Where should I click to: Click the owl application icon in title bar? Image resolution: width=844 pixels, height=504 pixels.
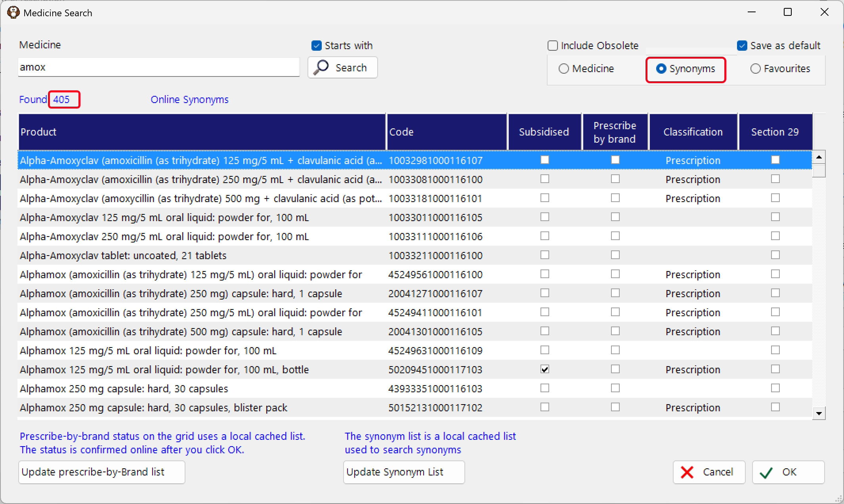13,13
